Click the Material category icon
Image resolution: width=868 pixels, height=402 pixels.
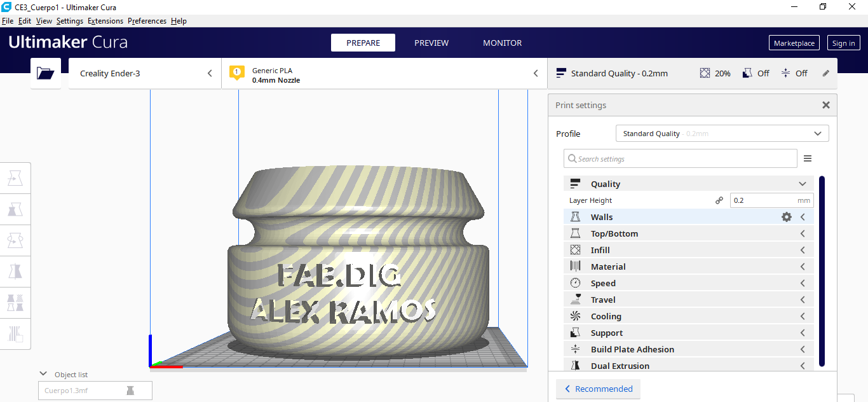(x=575, y=267)
